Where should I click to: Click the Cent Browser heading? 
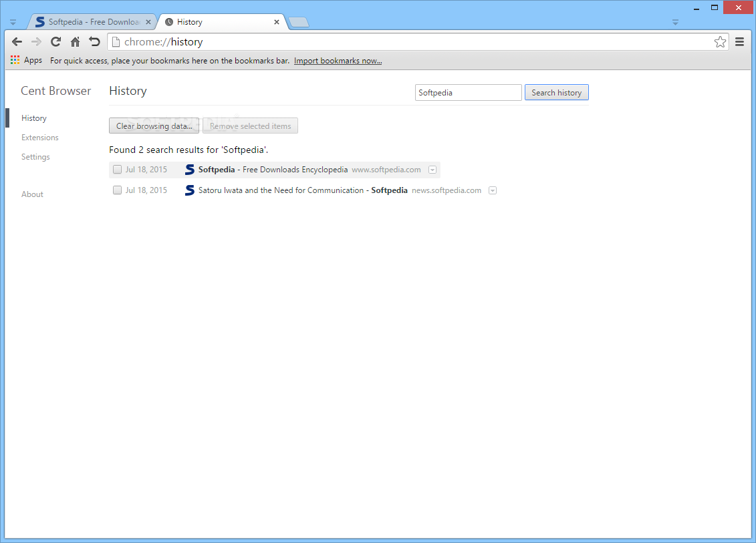tap(56, 91)
